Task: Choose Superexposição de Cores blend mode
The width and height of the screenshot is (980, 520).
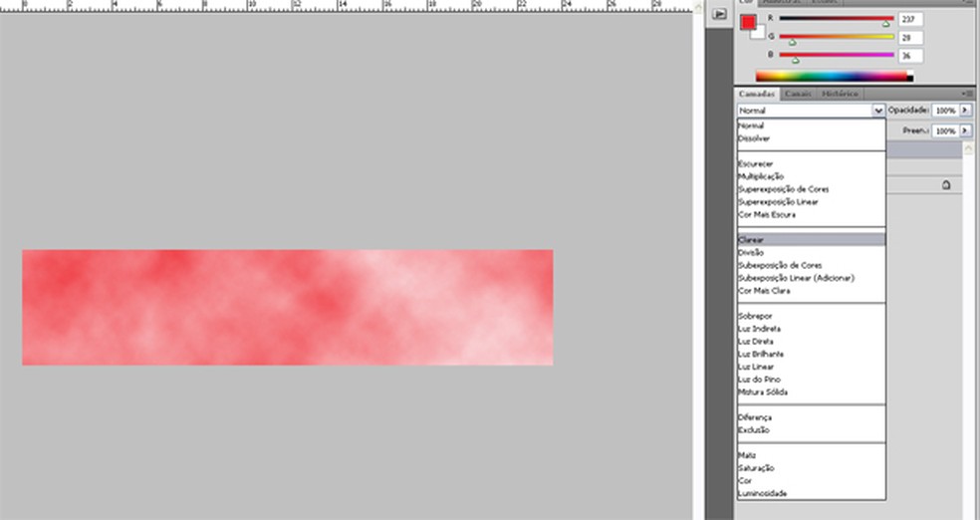Action: [x=812, y=189]
